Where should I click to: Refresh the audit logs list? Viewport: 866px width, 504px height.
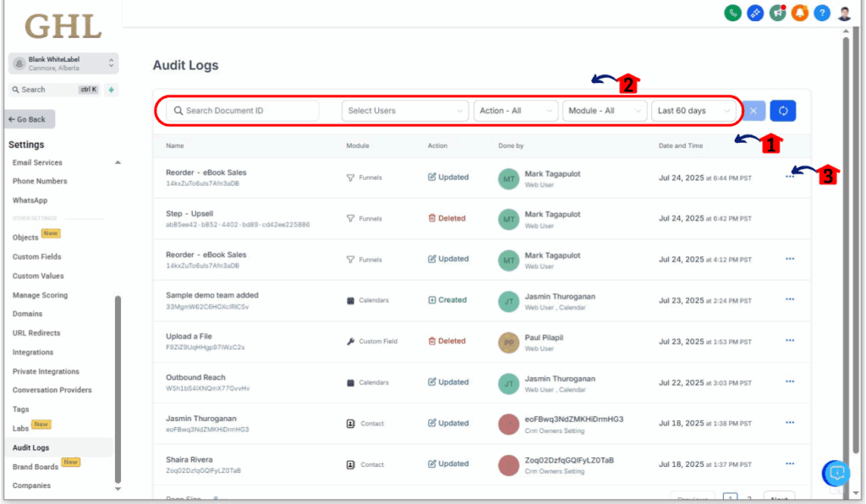(782, 110)
